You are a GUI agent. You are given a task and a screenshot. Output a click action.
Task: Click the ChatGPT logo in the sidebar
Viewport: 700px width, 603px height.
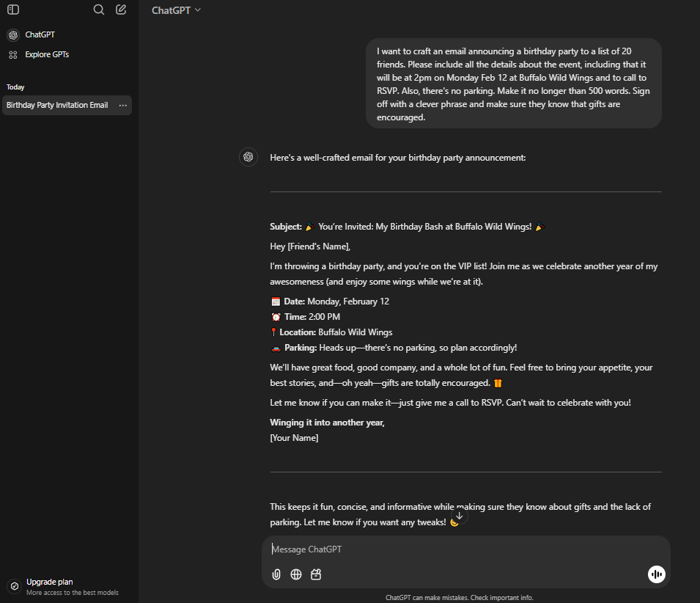click(12, 34)
